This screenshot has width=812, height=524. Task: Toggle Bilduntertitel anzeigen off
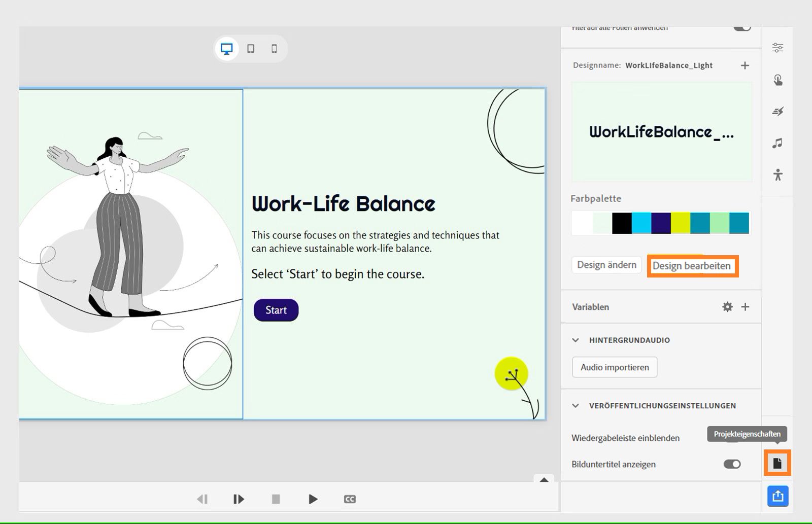coord(732,464)
